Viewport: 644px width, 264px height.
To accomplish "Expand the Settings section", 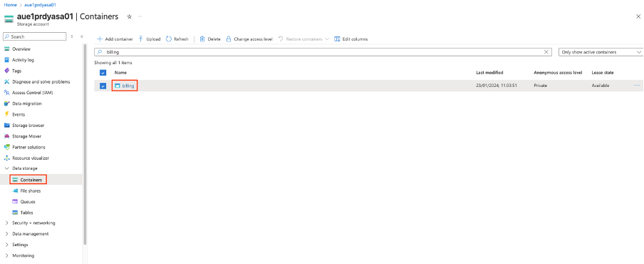I will (x=6, y=245).
